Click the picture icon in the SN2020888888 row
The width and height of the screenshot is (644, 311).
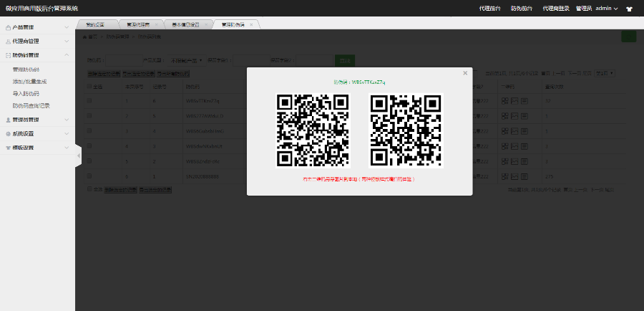[514, 176]
